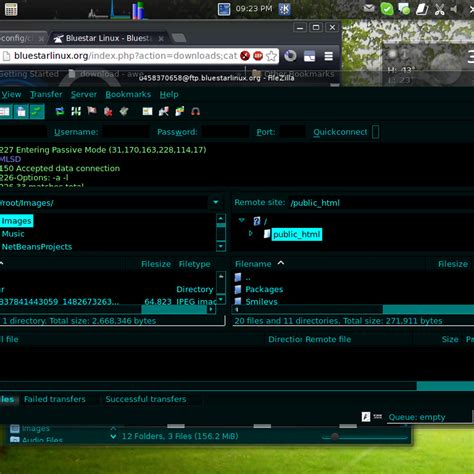Click the white book tray icon
This screenshot has width=474, height=474.
(422, 9)
